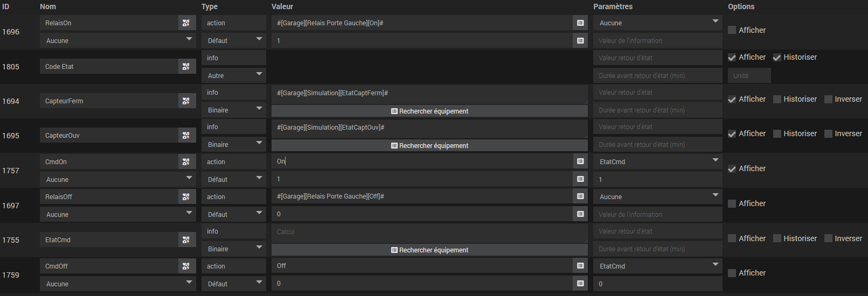Screen dimensions: 868x296
Task: Check Inverser for CapteurOuv row
Action: point(829,133)
